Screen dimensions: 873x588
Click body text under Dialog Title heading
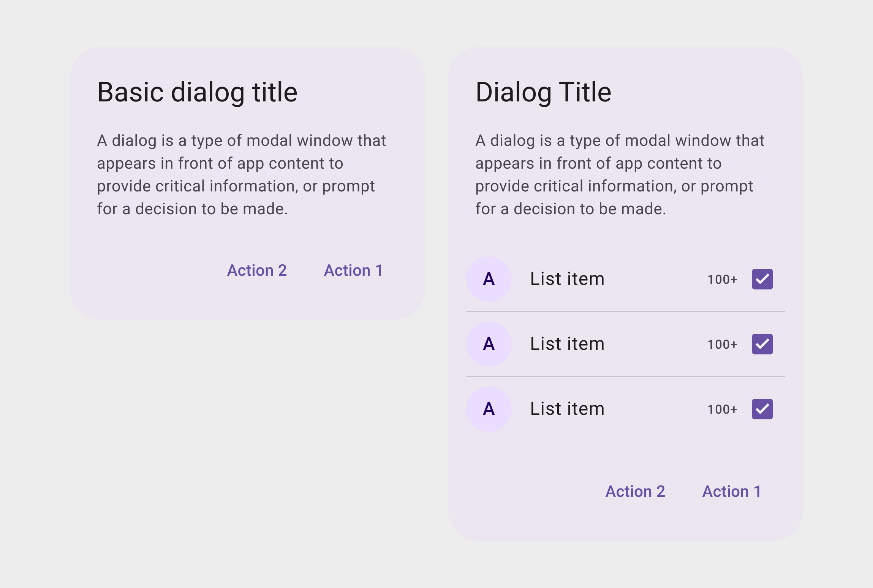click(x=620, y=175)
